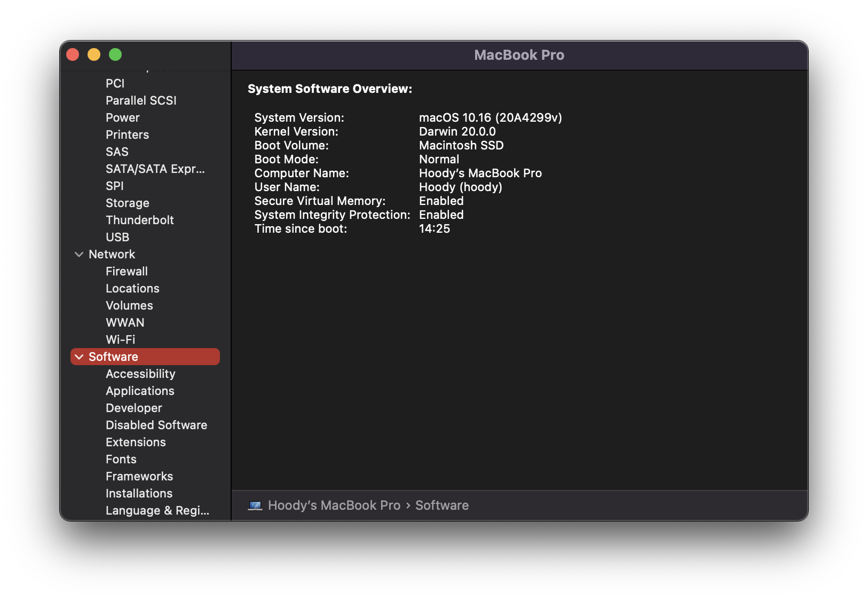This screenshot has width=868, height=600.
Task: Click the System Integrity Protection label
Action: coord(333,215)
